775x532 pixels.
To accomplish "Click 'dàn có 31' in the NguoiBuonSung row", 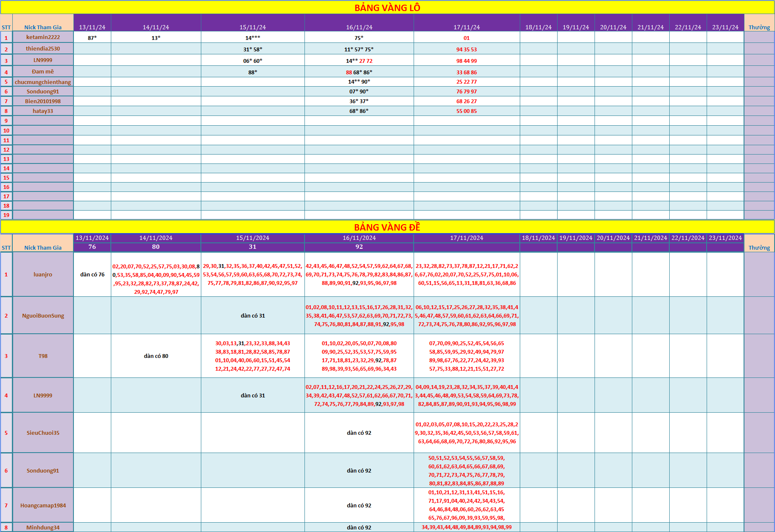I will tap(253, 315).
